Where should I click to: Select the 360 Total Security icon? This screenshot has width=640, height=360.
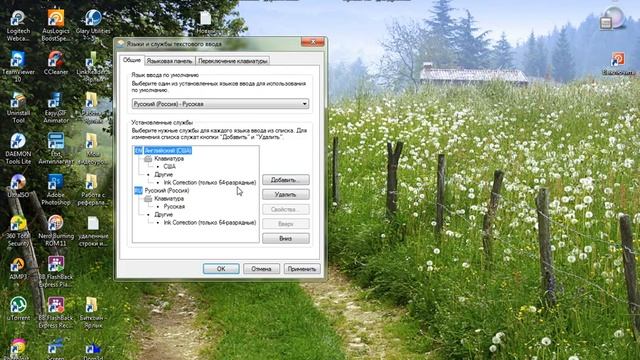click(18, 231)
